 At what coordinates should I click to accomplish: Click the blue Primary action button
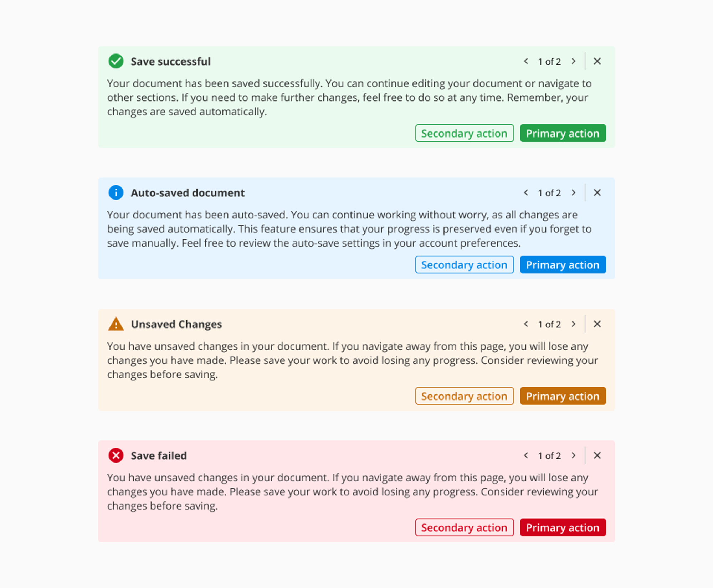click(563, 265)
